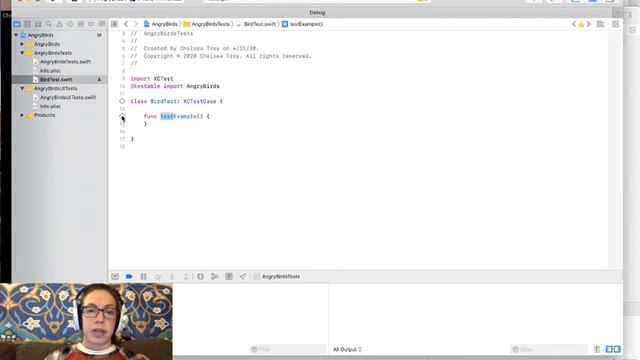Open the Test navigator diamond icon
This screenshot has width=640, height=360.
coord(70,24)
